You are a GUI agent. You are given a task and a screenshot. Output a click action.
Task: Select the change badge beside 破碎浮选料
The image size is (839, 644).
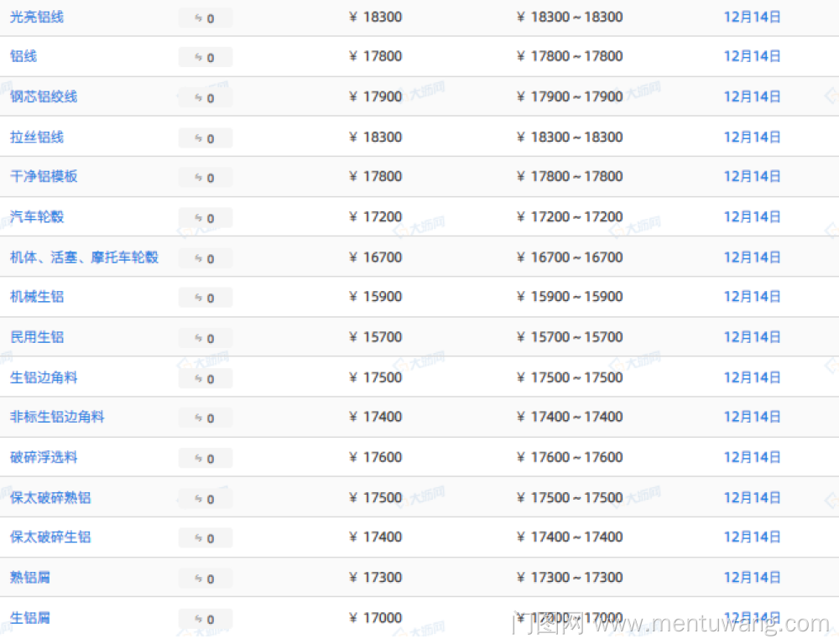click(x=206, y=458)
